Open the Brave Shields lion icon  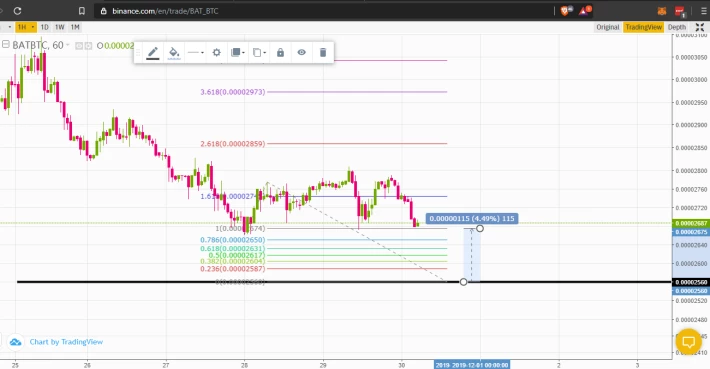pyautogui.click(x=566, y=10)
